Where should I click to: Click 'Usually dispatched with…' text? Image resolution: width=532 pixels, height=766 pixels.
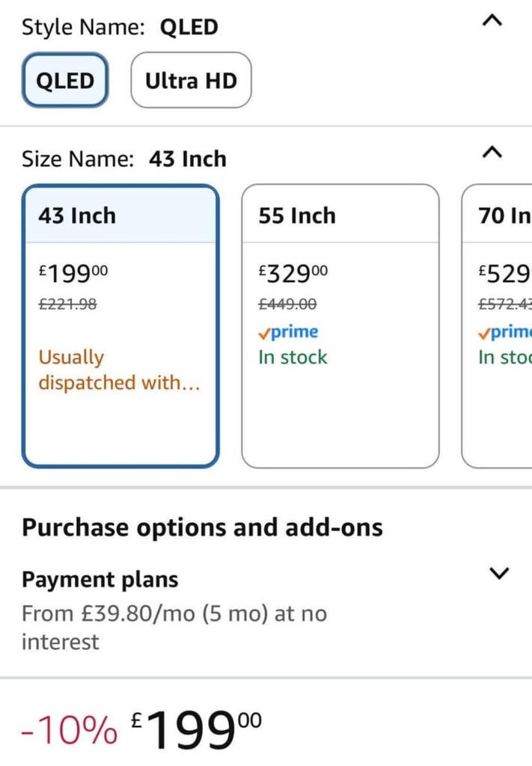(119, 370)
